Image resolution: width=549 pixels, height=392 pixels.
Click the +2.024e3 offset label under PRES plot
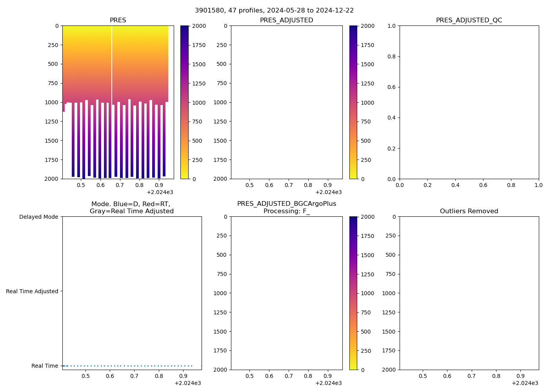tap(160, 192)
